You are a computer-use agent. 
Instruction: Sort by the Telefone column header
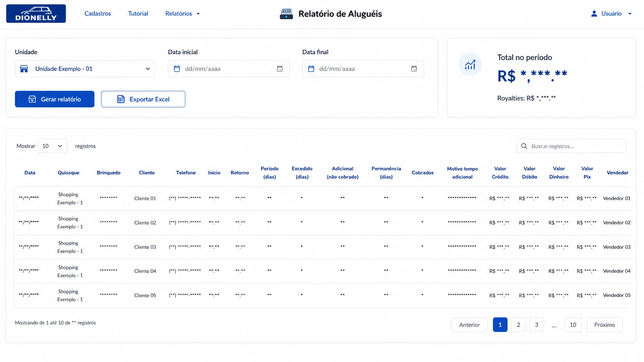point(186,173)
